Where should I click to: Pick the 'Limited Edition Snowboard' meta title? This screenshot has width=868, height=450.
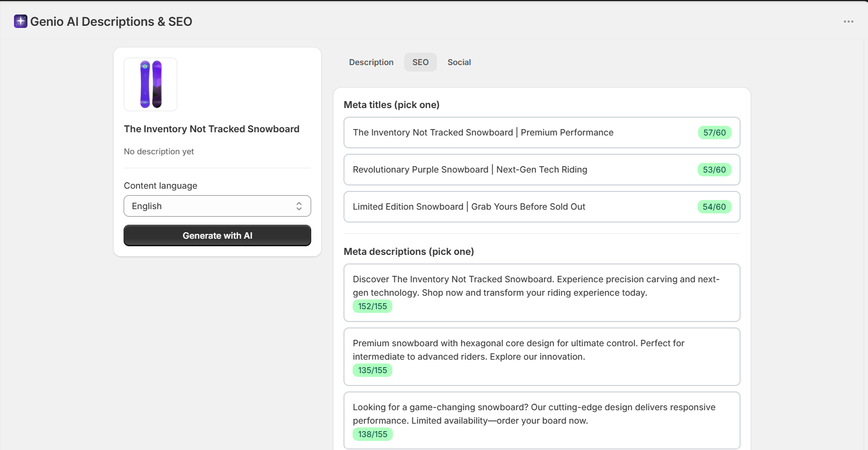coord(542,206)
